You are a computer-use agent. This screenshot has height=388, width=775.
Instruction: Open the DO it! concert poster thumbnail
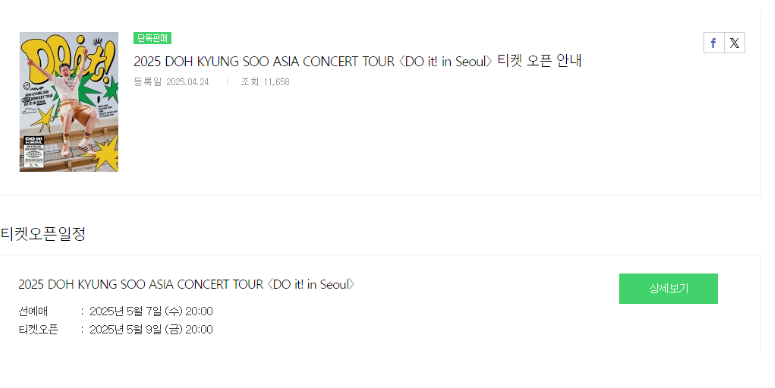point(69,102)
